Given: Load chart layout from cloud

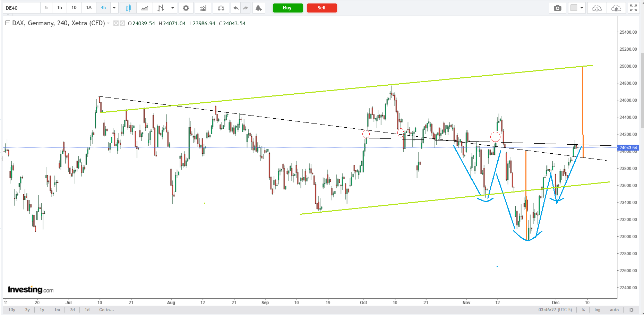Looking at the screenshot, I should click(x=596, y=8).
